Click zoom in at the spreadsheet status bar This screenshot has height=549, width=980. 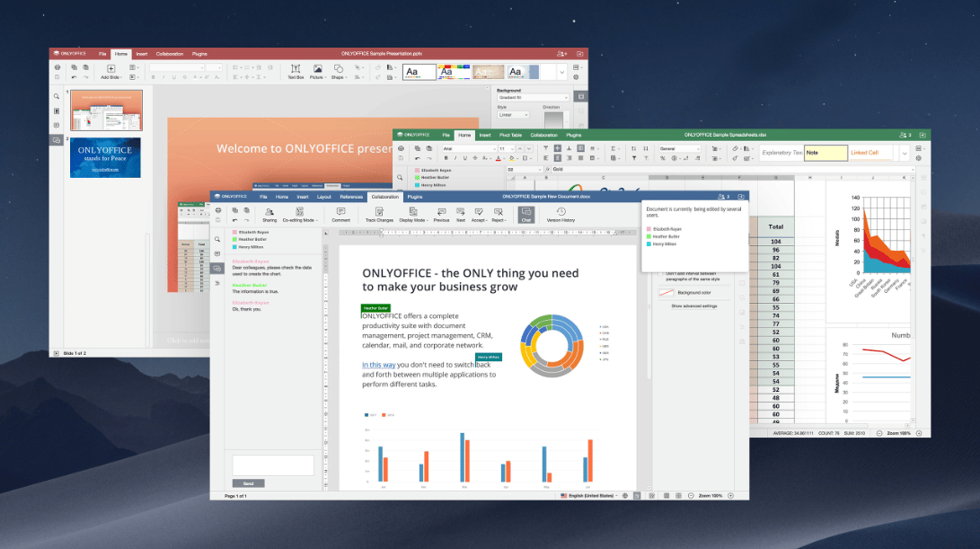pos(919,433)
